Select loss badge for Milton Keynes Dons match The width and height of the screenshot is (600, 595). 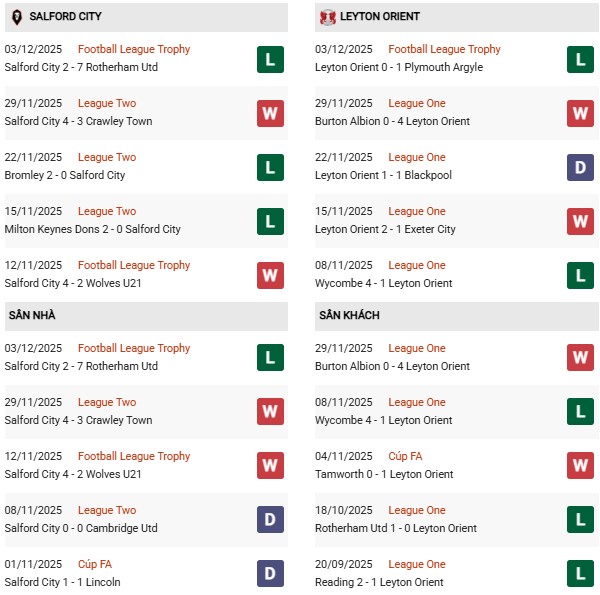coord(270,221)
